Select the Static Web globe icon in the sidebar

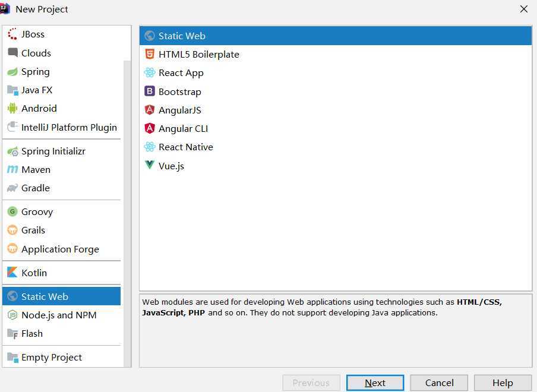12,296
